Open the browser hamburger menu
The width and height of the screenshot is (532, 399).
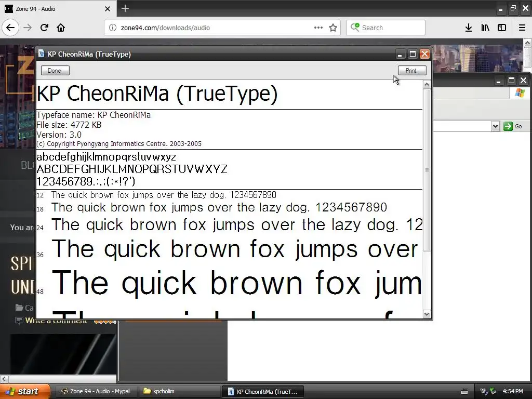(x=522, y=28)
